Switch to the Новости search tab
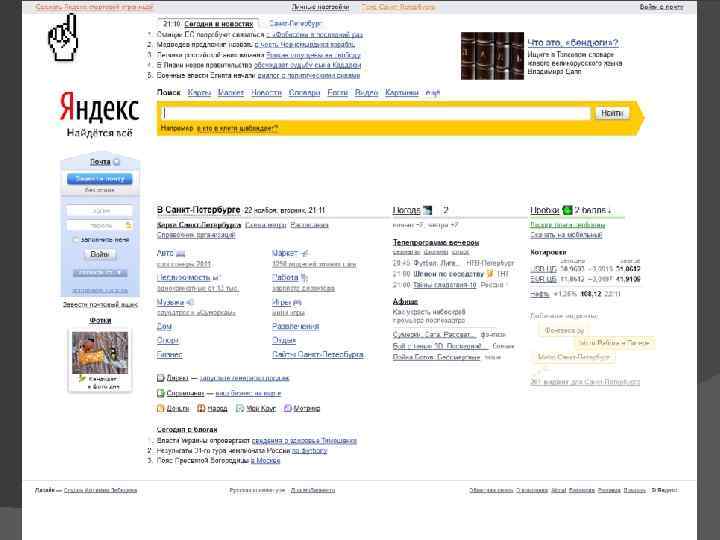The height and width of the screenshot is (540, 720). coord(266,93)
